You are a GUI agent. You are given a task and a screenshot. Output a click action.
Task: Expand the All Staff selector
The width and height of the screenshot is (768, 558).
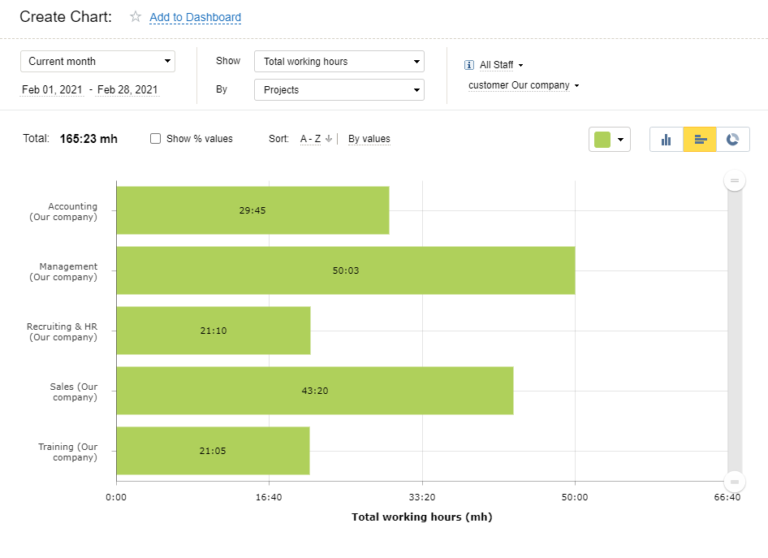coord(501,65)
